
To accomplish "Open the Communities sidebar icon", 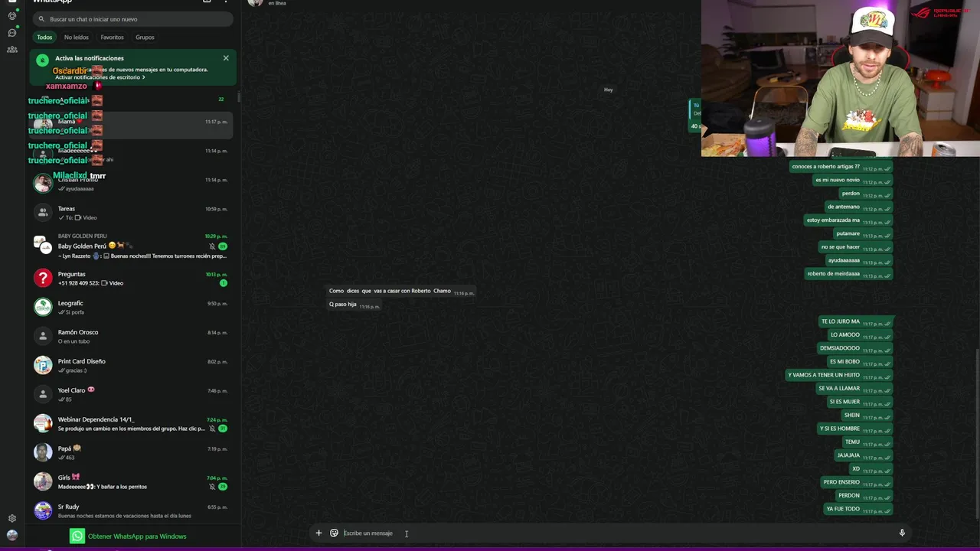I will [x=12, y=50].
